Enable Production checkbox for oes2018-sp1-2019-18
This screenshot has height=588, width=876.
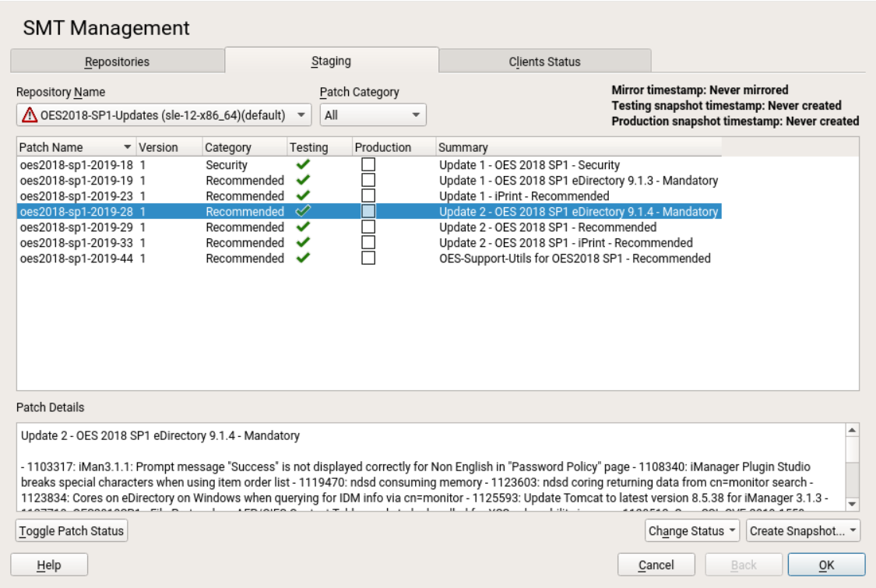click(x=368, y=164)
